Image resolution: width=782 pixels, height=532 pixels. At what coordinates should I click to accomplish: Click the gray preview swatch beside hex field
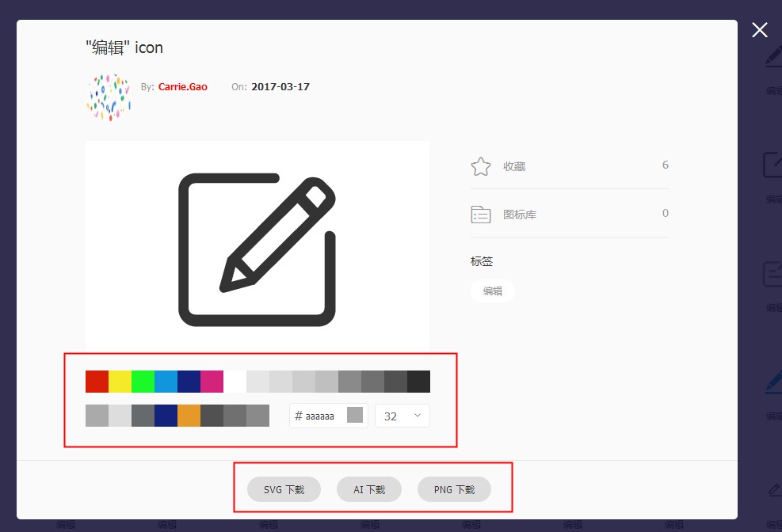pos(355,415)
